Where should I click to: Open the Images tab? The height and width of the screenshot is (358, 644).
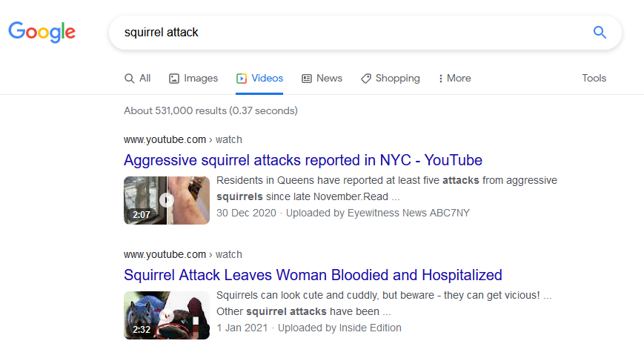click(193, 78)
